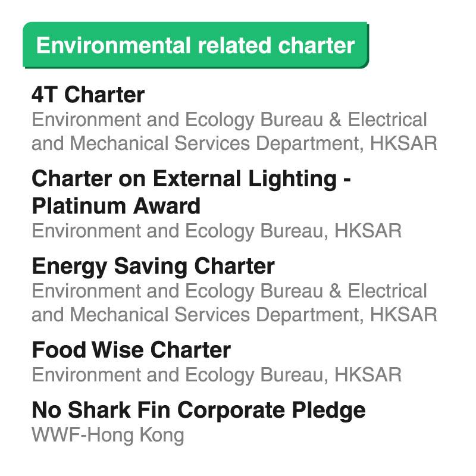Click the word charter in the green banner
The height and width of the screenshot is (476, 476).
coord(317,45)
